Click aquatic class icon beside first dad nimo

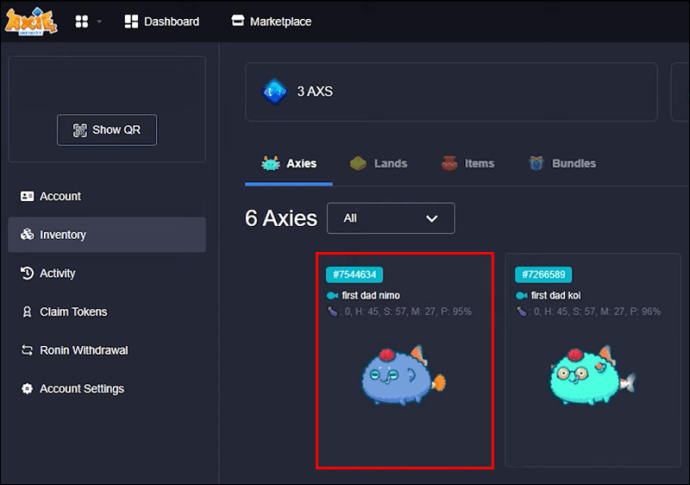pos(332,295)
